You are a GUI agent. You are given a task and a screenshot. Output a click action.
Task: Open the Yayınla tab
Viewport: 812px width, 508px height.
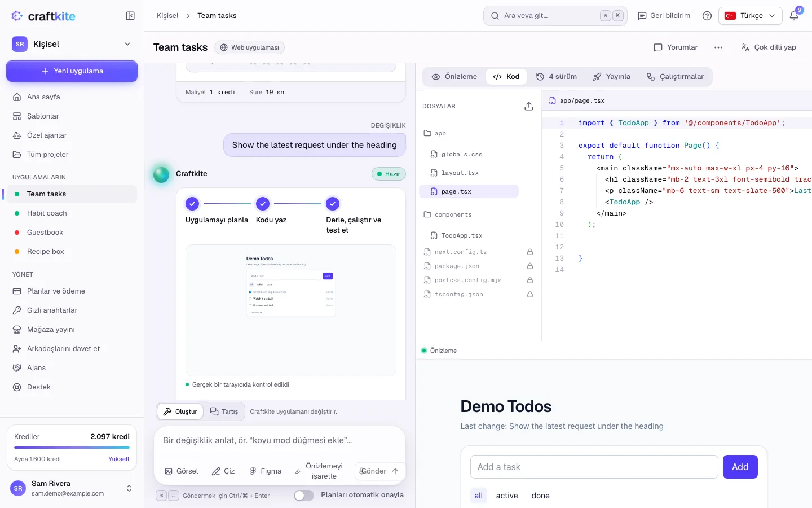(612, 77)
